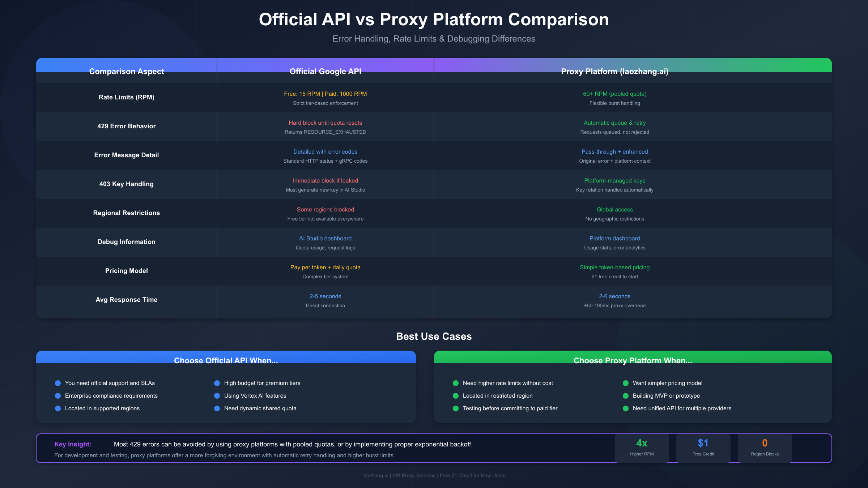Image resolution: width=868 pixels, height=488 pixels.
Task: Expand the 429 Error Behavior row
Action: tap(126, 126)
